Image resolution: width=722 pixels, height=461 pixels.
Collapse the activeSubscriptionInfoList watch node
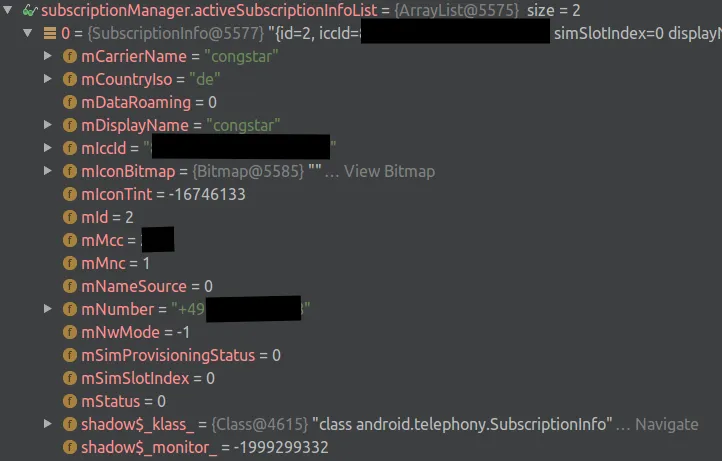(x=8, y=10)
